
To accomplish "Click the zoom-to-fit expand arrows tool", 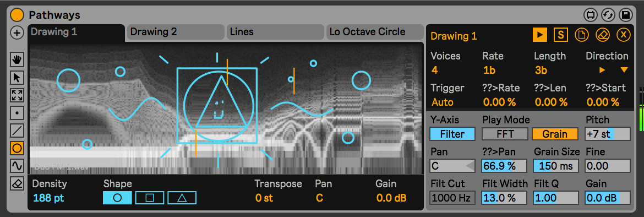I will tap(17, 95).
